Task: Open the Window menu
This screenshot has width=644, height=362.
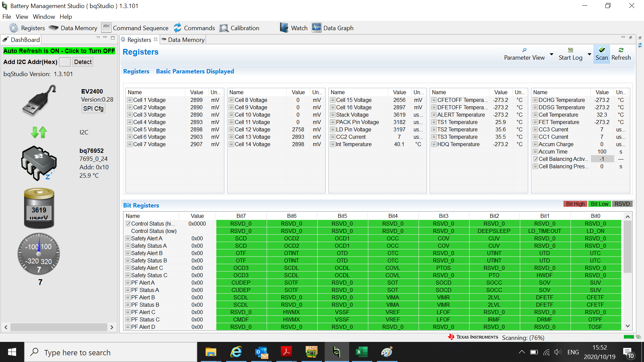Action: click(44, 17)
